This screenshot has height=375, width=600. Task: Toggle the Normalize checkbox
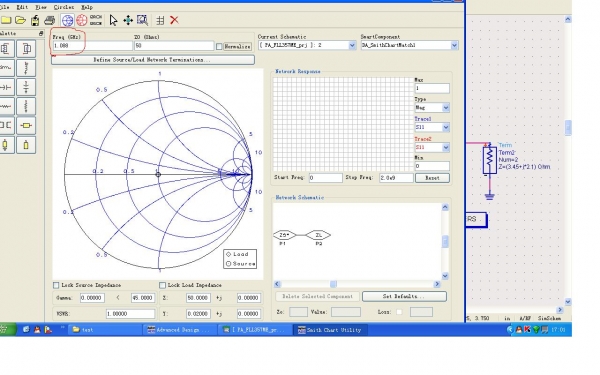[x=219, y=46]
